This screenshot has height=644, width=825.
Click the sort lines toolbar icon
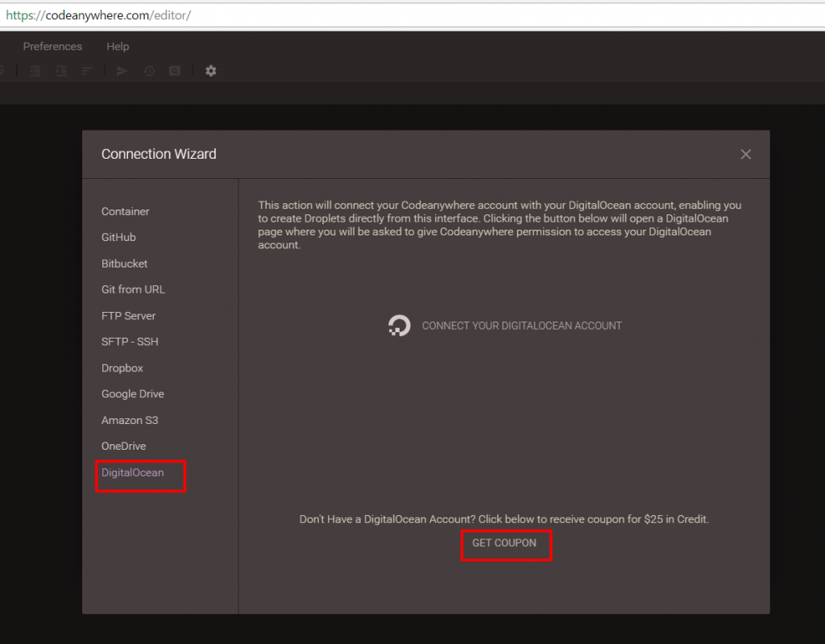click(x=87, y=71)
